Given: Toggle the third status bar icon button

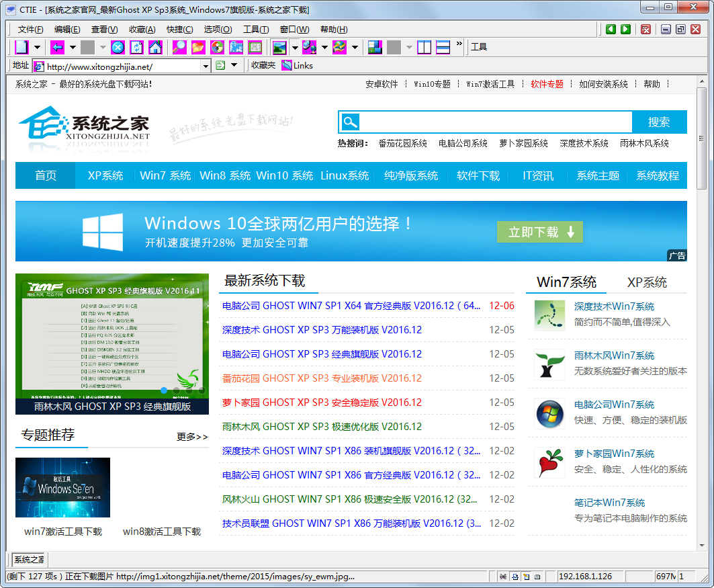Looking at the screenshot, I should point(526,577).
